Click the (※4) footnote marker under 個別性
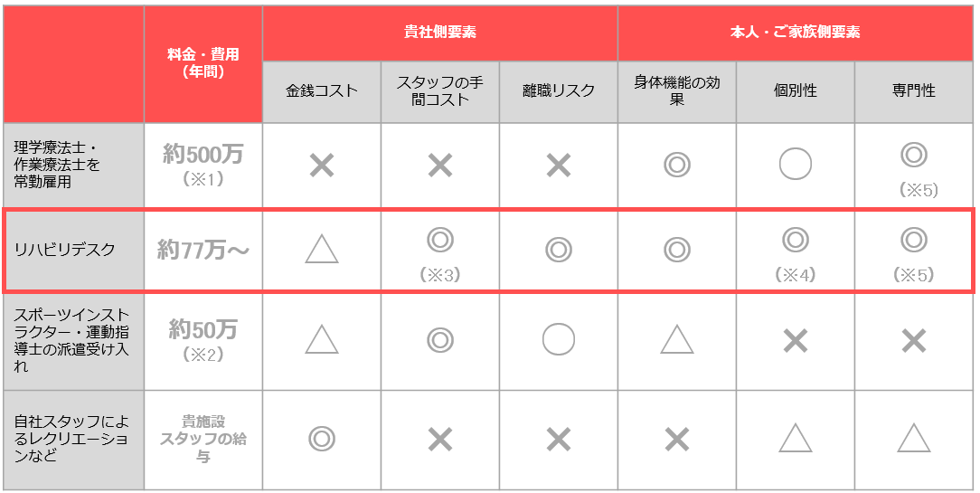 795,275
